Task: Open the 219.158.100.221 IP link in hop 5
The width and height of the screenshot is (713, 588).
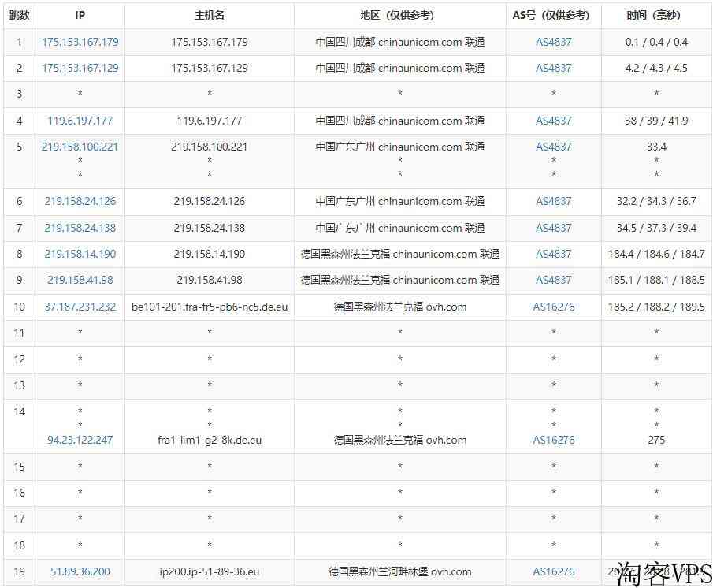Action: click(80, 147)
